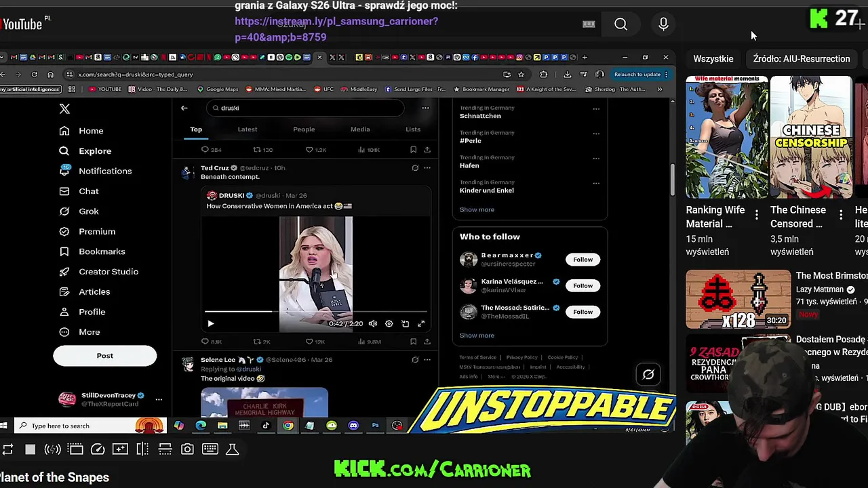Start YouTube voice search with microphone

(663, 24)
